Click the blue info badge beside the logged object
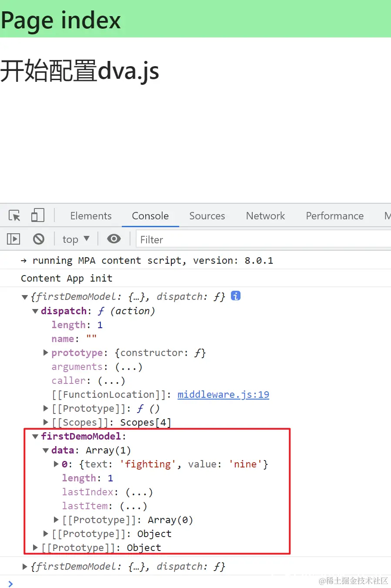 click(x=236, y=296)
